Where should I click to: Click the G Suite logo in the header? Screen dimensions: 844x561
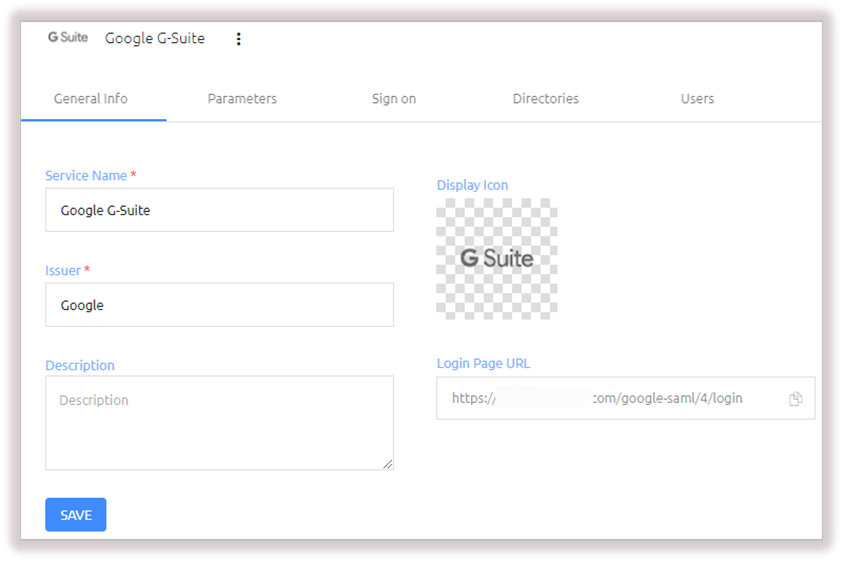coord(68,37)
